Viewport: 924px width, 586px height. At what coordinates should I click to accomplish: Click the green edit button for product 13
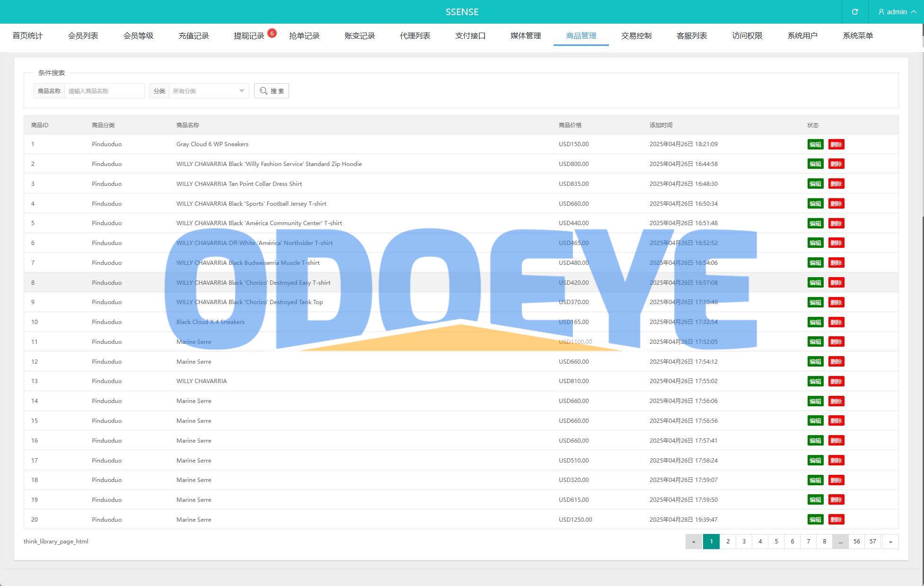coord(815,381)
